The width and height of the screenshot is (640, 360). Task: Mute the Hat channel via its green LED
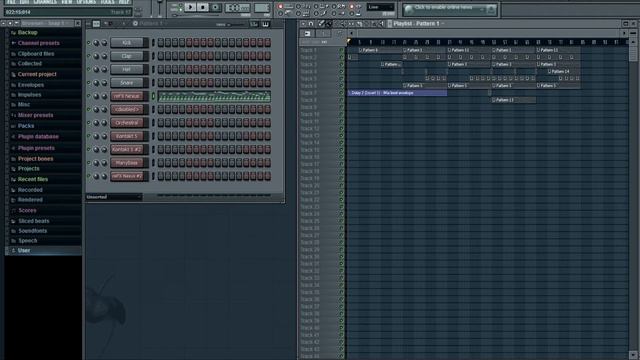click(89, 69)
